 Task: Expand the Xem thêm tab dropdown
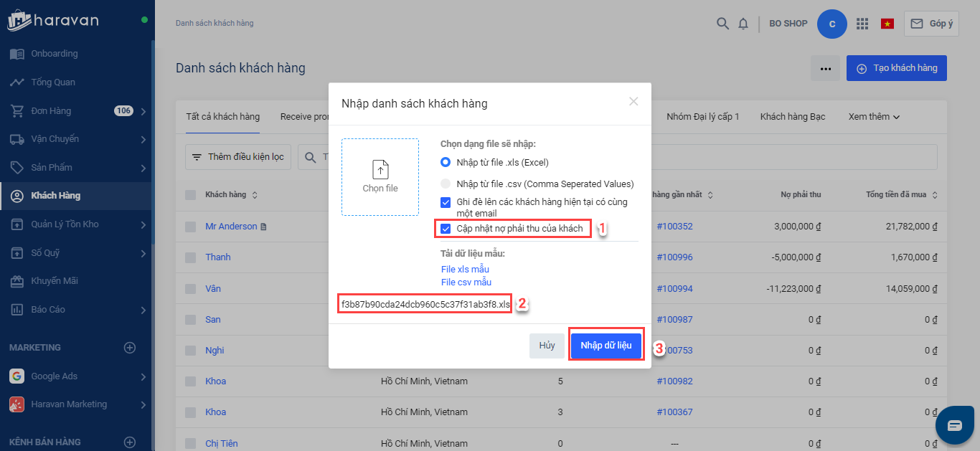[874, 117]
